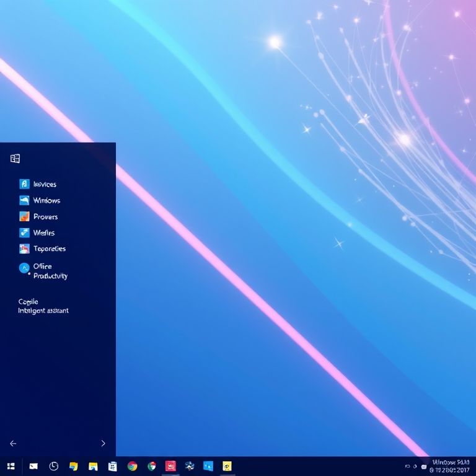Click the white document icon in the taskbar
This screenshot has width=476, height=476.
pyautogui.click(x=112, y=466)
